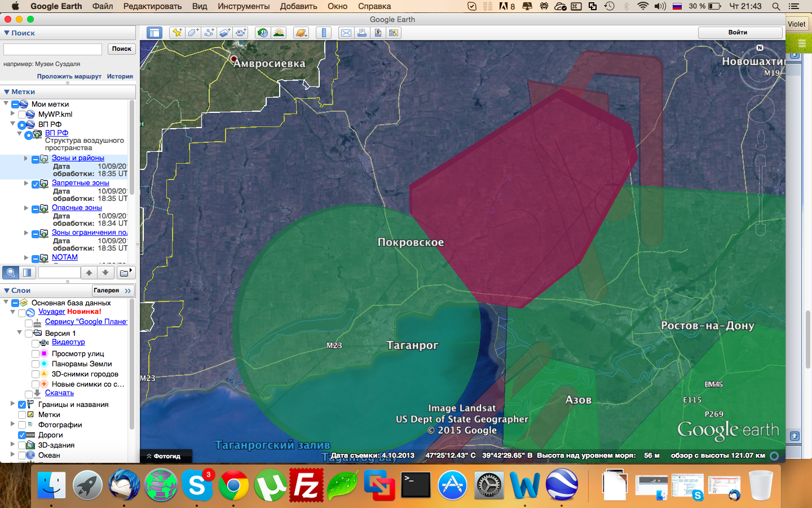This screenshot has width=812, height=508.
Task: Open the Справка menu
Action: tap(374, 6)
